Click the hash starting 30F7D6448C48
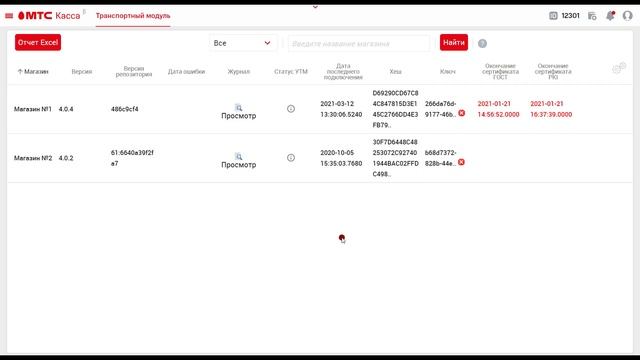 click(x=396, y=158)
